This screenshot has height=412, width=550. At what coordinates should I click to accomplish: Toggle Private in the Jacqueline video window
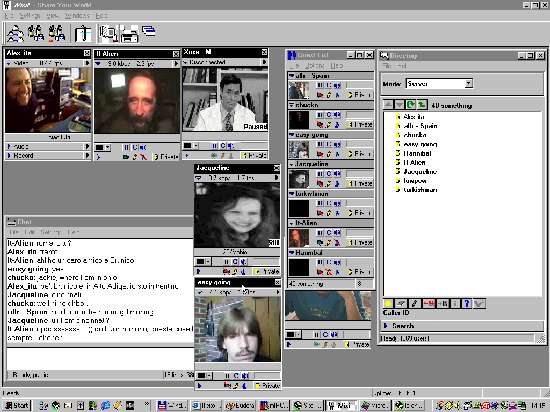pyautogui.click(x=267, y=271)
